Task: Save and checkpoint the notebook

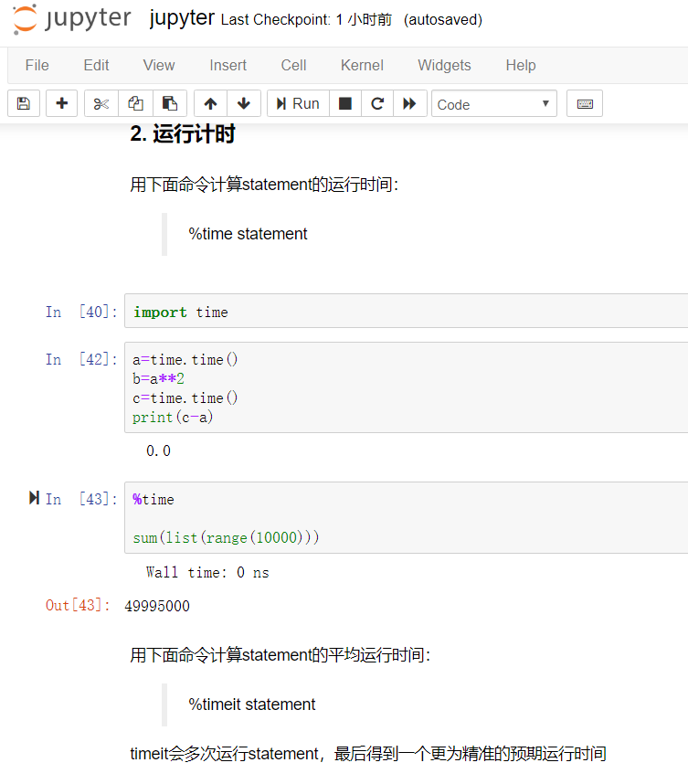Action: coord(24,103)
